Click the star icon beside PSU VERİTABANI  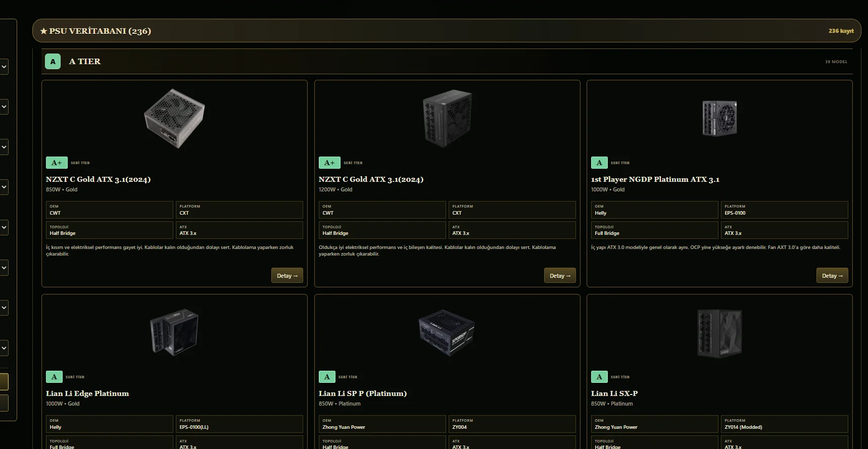coord(43,31)
